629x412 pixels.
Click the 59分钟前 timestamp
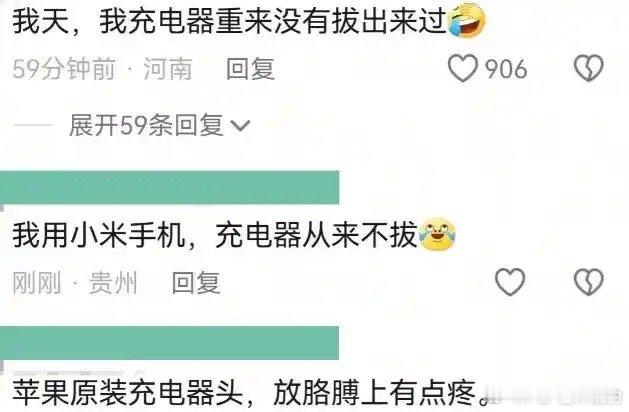click(64, 69)
